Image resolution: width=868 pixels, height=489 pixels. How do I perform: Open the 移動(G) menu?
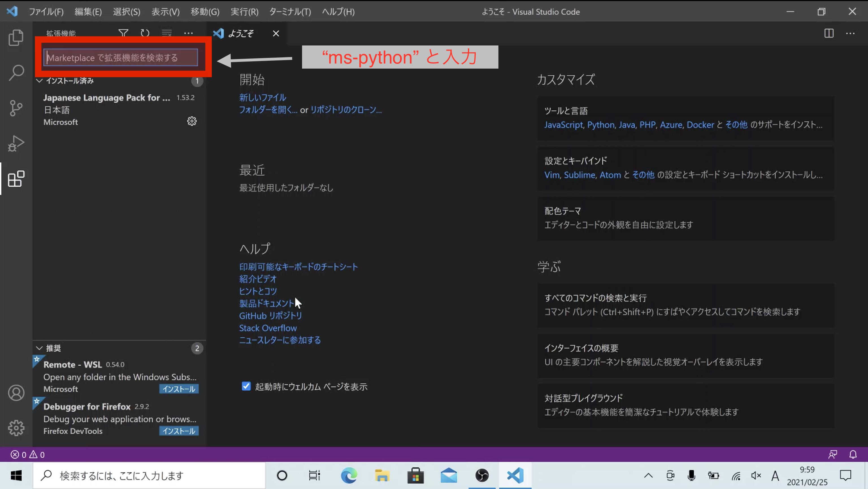[205, 12]
